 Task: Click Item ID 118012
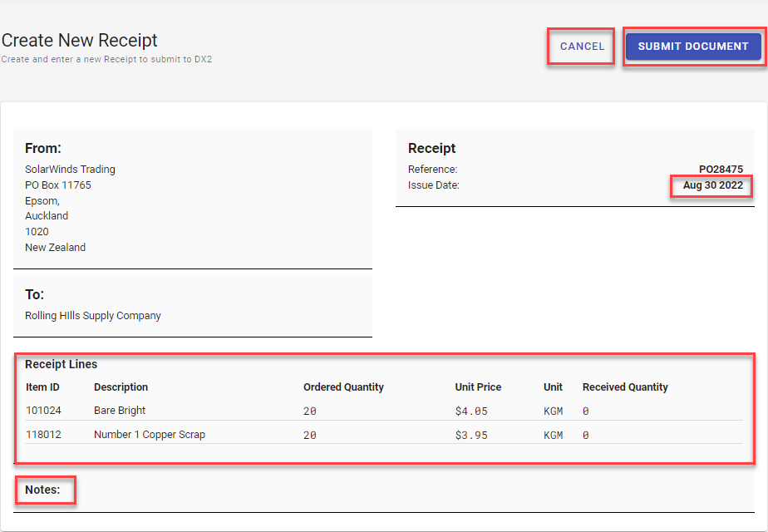(x=42, y=434)
